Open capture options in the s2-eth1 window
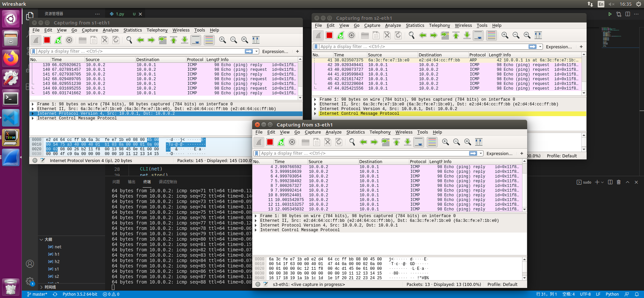 [352, 35]
